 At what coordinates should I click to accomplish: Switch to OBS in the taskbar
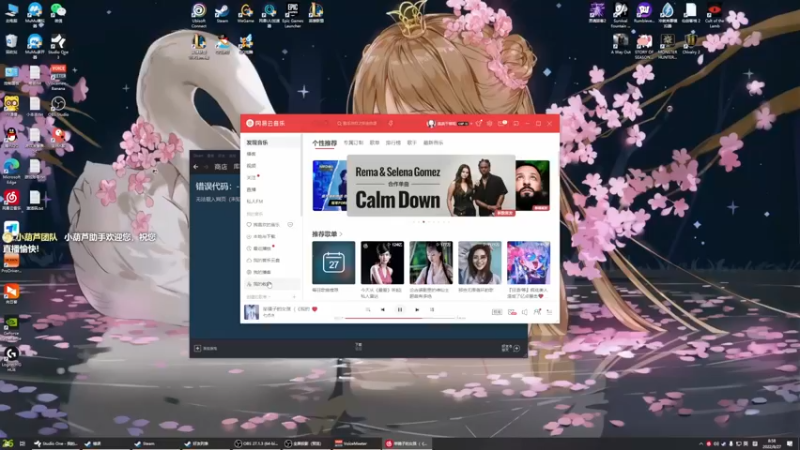click(256, 444)
